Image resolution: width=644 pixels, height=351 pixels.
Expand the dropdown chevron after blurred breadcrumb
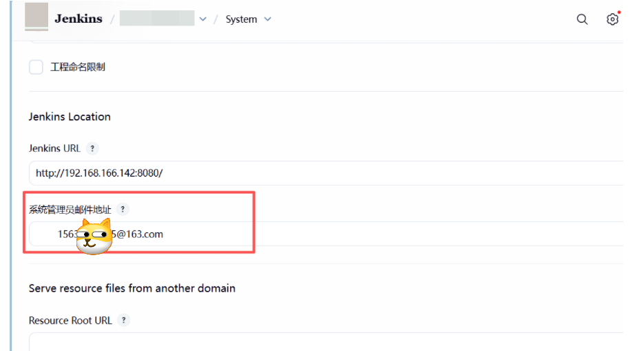(203, 19)
